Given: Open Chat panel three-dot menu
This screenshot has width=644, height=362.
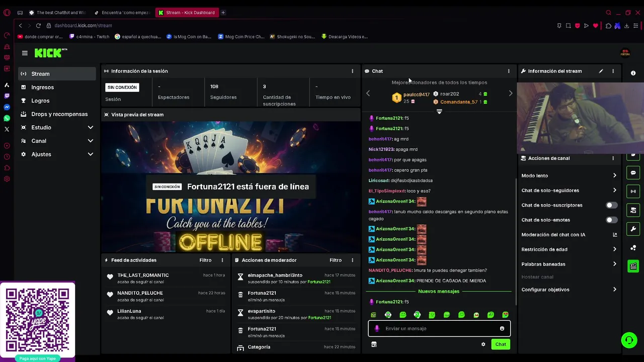Looking at the screenshot, I should 509,71.
